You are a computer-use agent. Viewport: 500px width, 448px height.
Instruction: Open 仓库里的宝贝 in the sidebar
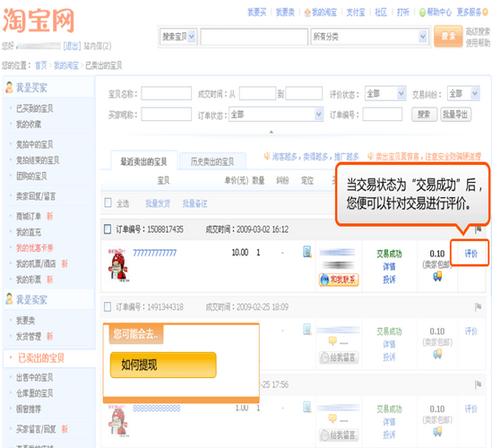coord(35,393)
